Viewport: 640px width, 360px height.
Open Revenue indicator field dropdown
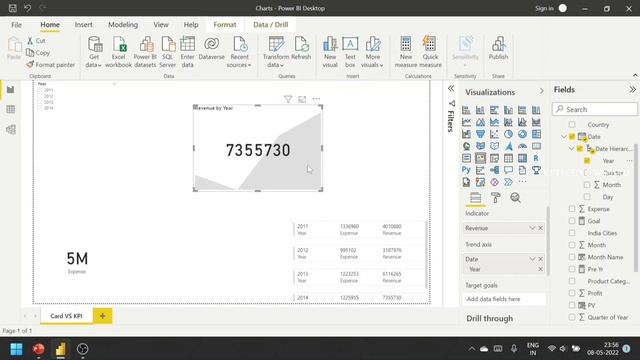click(532, 228)
